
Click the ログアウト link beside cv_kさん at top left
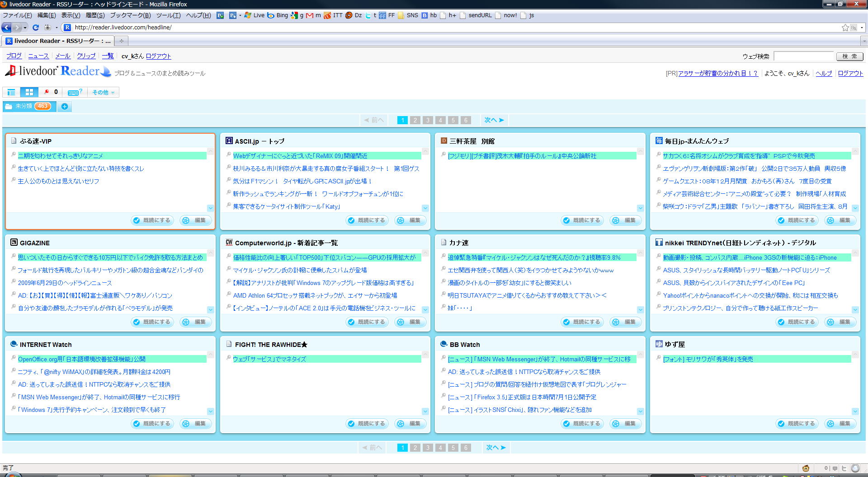click(x=158, y=56)
